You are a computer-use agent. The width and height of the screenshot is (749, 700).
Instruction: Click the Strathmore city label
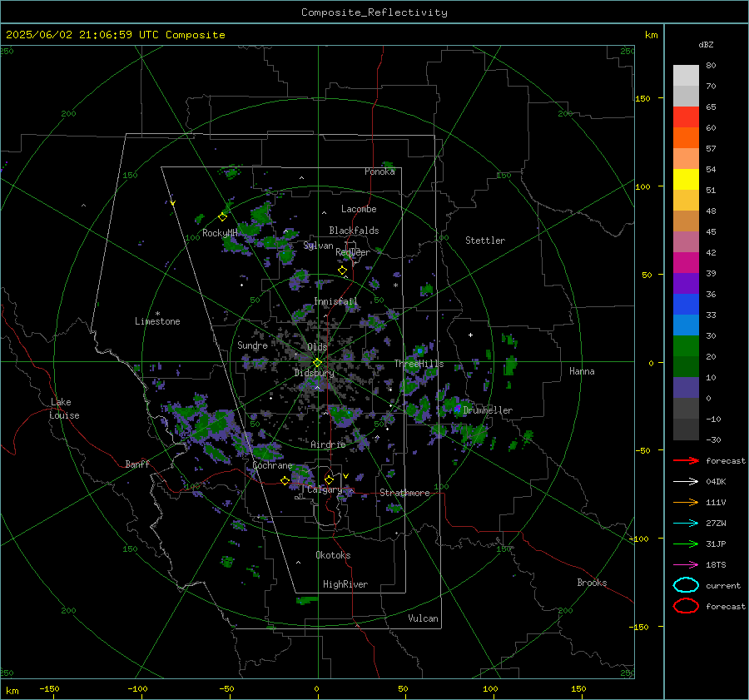[404, 493]
